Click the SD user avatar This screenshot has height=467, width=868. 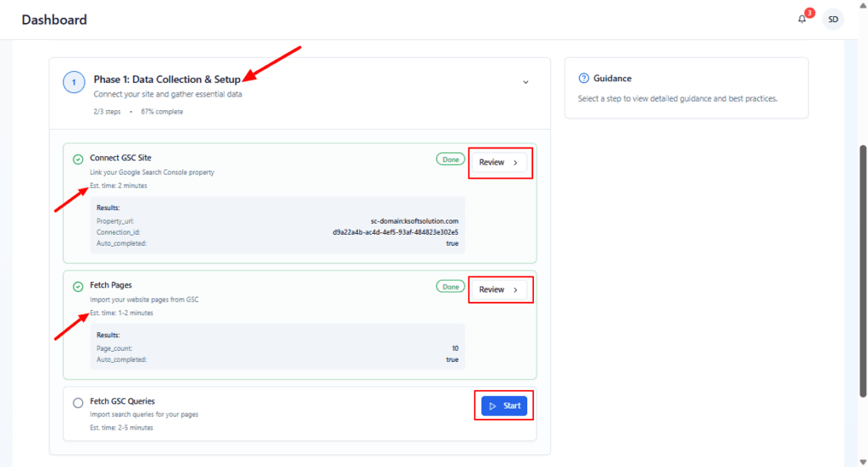(x=833, y=19)
